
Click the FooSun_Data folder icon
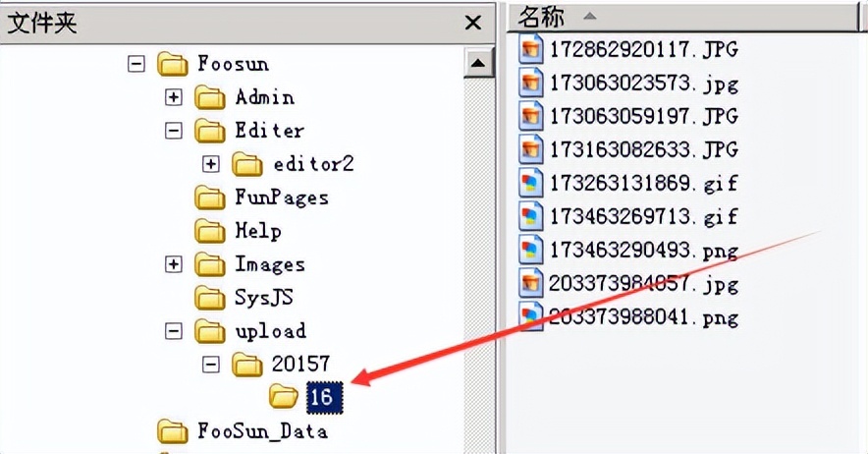[x=173, y=431]
